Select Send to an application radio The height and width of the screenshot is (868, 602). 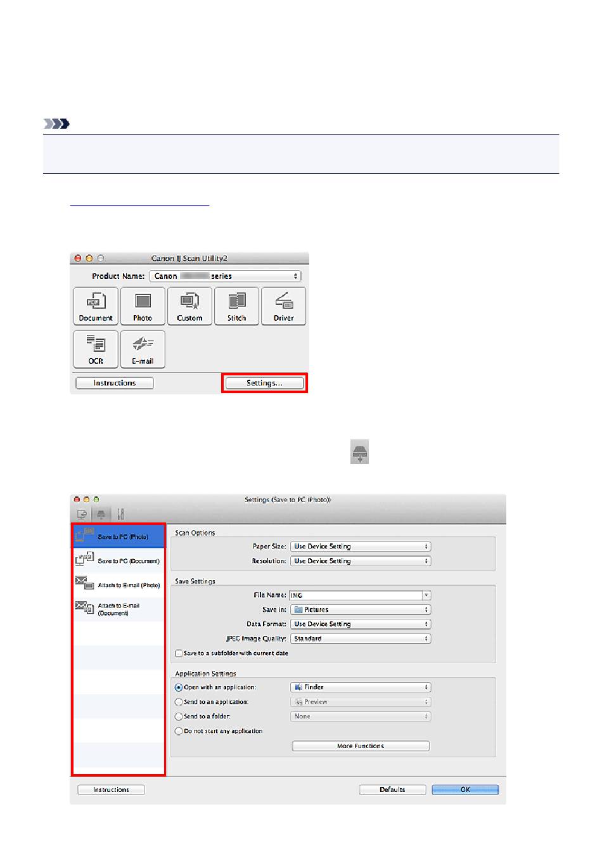(x=179, y=702)
